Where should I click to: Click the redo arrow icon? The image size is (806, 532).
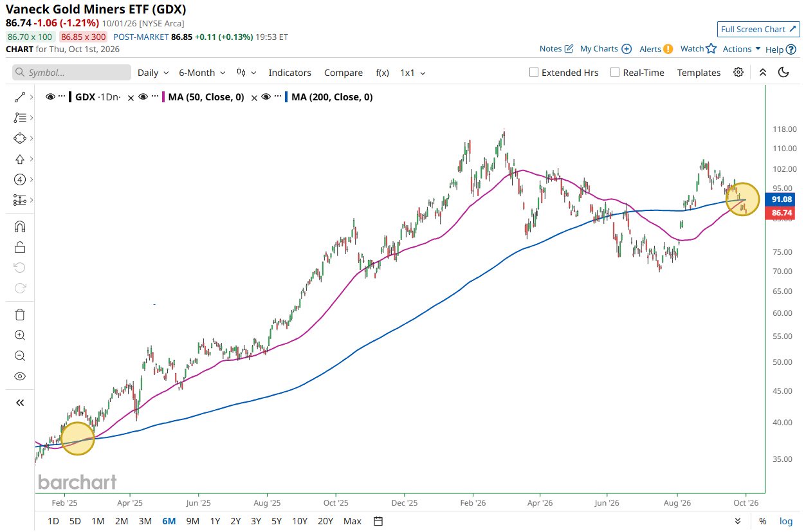pos(19,288)
